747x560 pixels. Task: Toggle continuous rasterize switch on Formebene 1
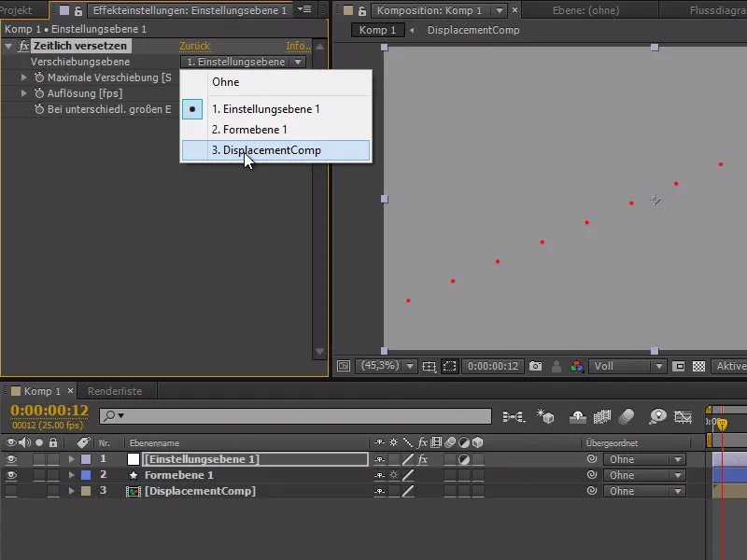pos(393,475)
